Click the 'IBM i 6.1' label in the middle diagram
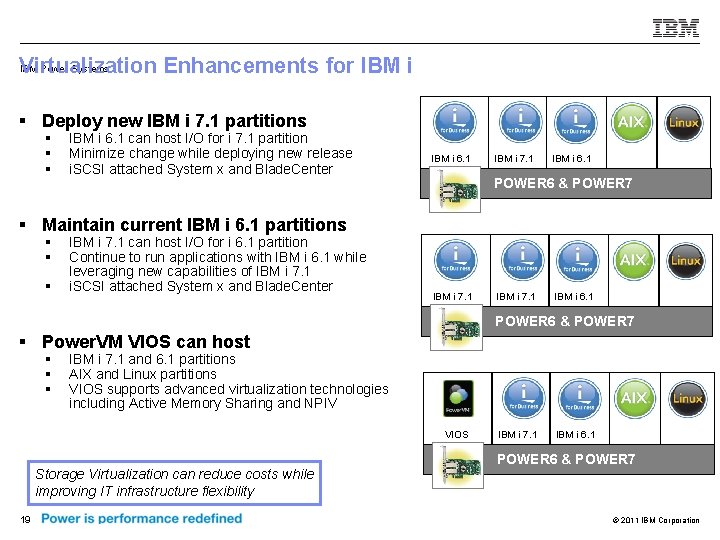720x540 pixels. pyautogui.click(x=574, y=297)
